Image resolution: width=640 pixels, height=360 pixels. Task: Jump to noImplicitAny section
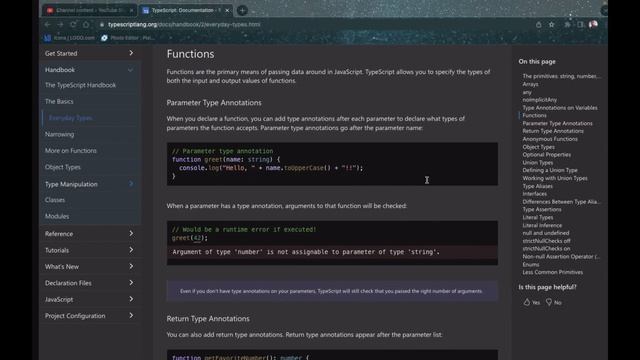(x=540, y=100)
